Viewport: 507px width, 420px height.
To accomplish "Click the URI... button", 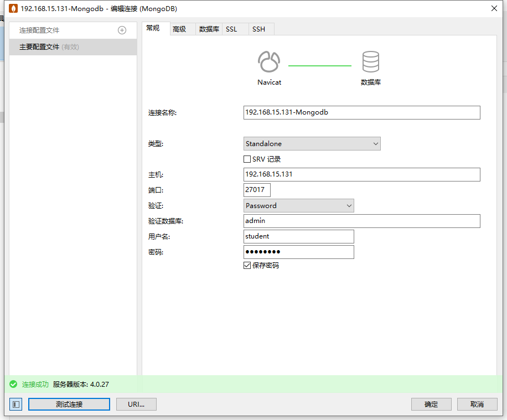I will [136, 404].
